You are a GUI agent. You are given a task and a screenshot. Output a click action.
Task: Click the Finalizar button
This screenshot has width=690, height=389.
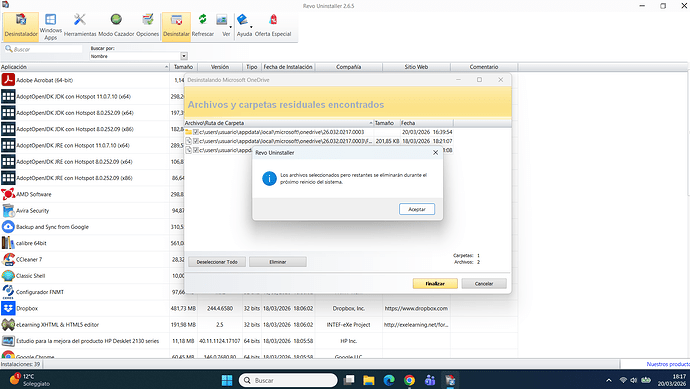(x=435, y=284)
